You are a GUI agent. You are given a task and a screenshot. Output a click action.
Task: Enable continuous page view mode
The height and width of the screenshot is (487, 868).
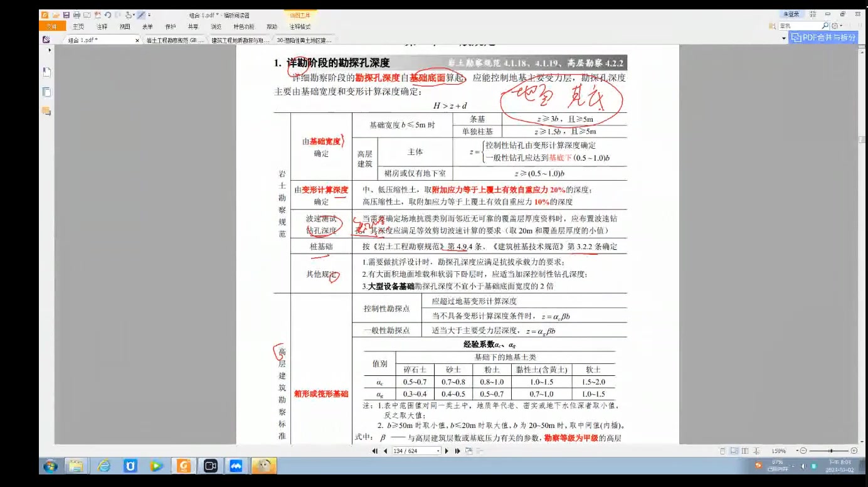point(734,451)
